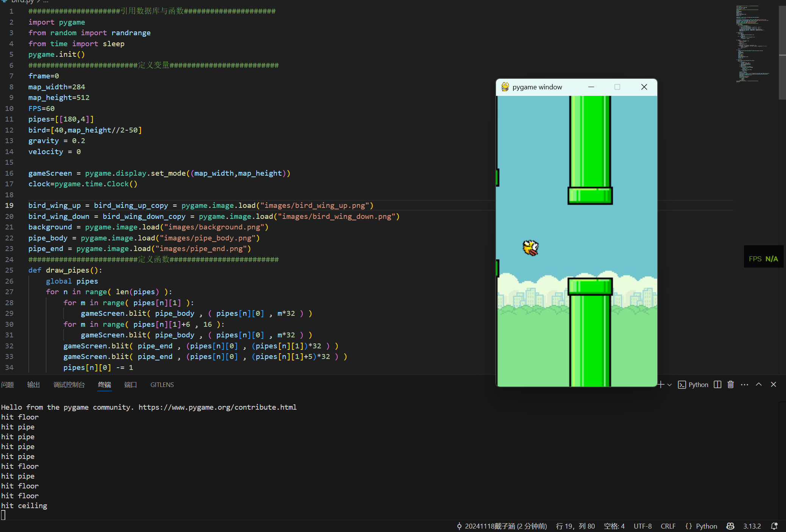This screenshot has width=786, height=532.
Task: Minimize the pygame window
Action: point(591,87)
